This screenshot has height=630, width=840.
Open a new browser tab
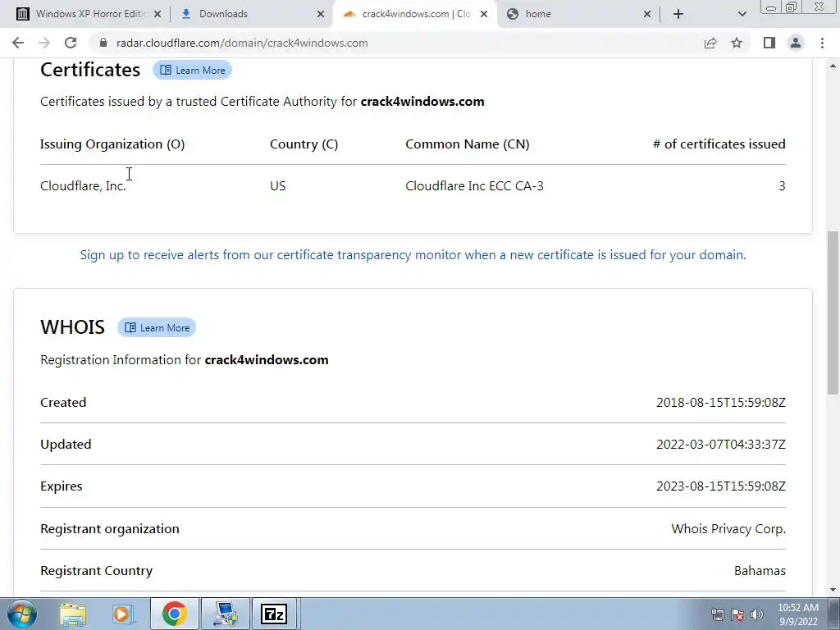[x=678, y=14]
